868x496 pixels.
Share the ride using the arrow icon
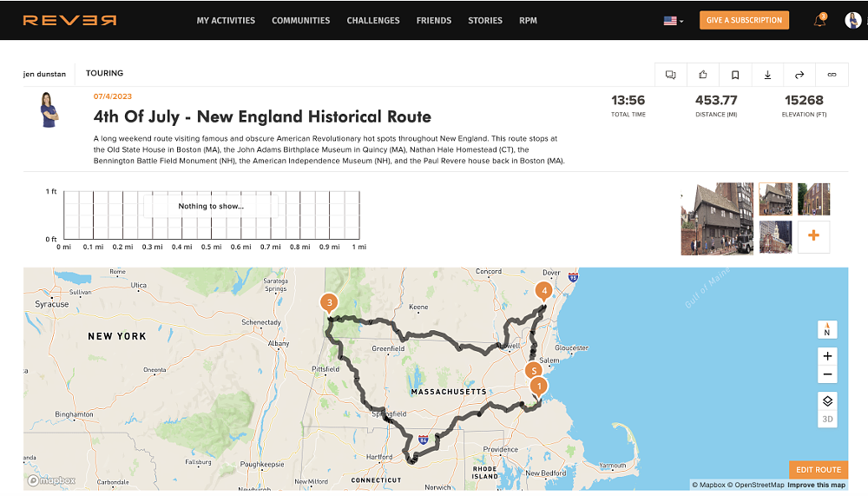tap(799, 75)
